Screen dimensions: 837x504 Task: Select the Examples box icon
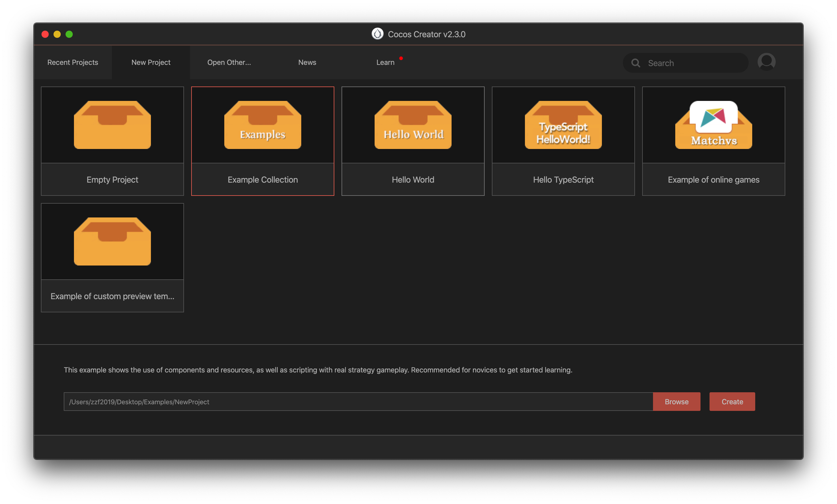tap(262, 125)
